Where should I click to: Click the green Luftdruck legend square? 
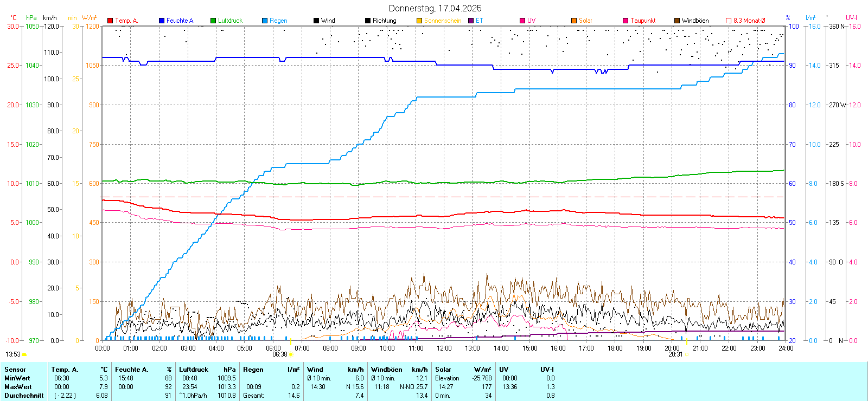pyautogui.click(x=213, y=21)
